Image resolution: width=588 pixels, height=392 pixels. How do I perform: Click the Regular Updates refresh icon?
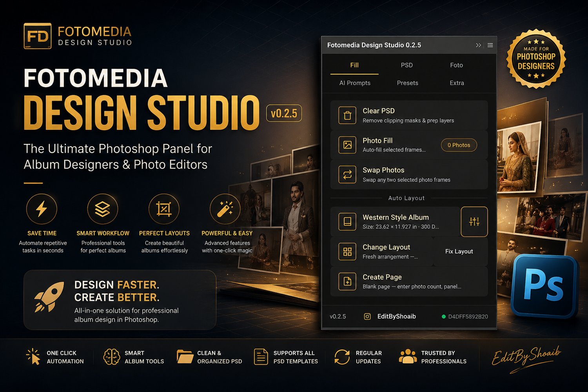342,357
